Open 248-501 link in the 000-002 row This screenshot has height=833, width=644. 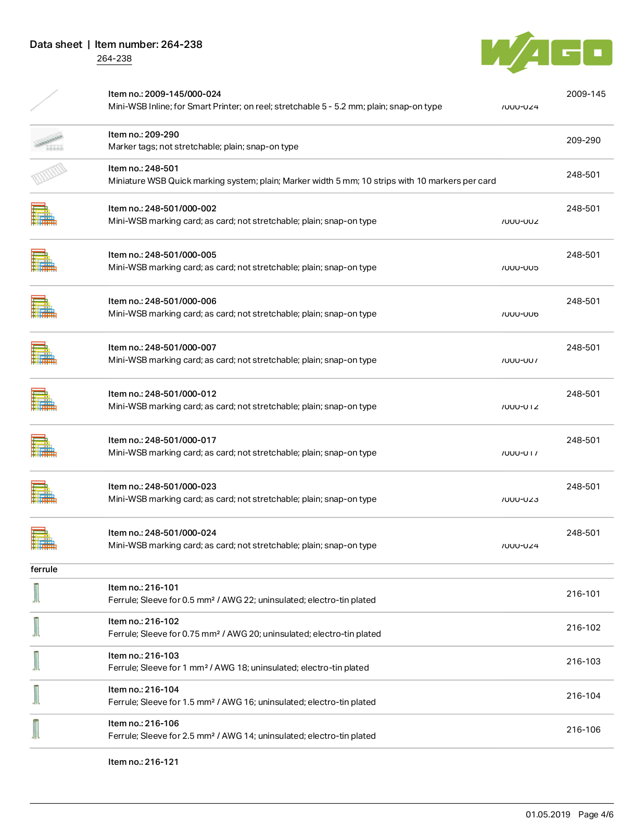pyautogui.click(x=583, y=209)
